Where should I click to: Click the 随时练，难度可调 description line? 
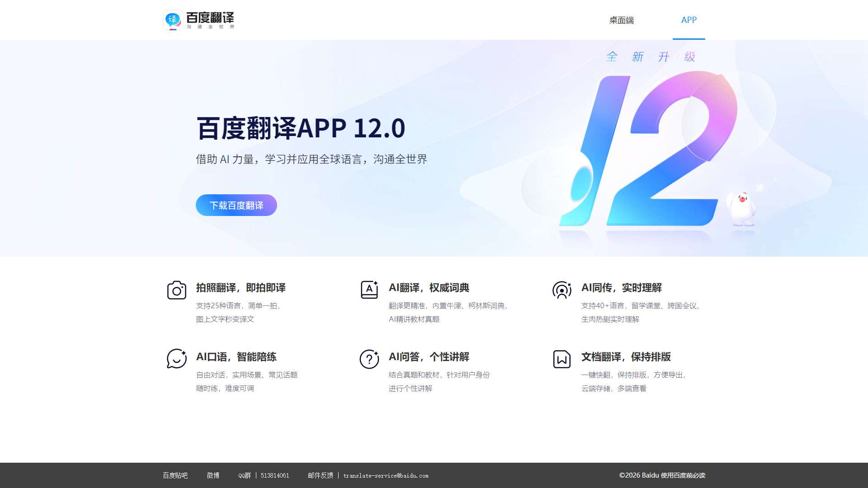click(225, 389)
